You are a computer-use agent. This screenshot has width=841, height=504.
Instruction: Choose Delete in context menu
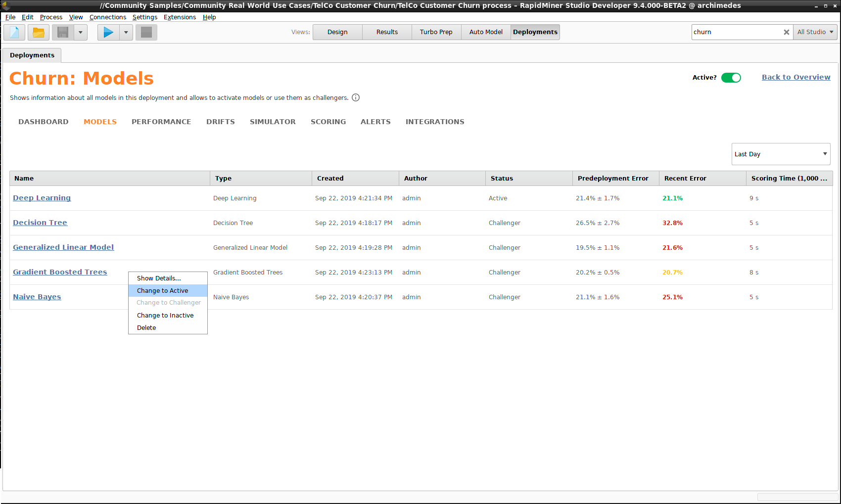[x=168, y=328]
